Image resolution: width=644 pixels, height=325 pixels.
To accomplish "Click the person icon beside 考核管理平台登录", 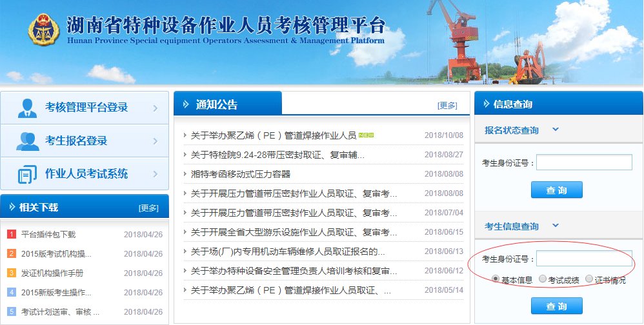I will (27, 108).
